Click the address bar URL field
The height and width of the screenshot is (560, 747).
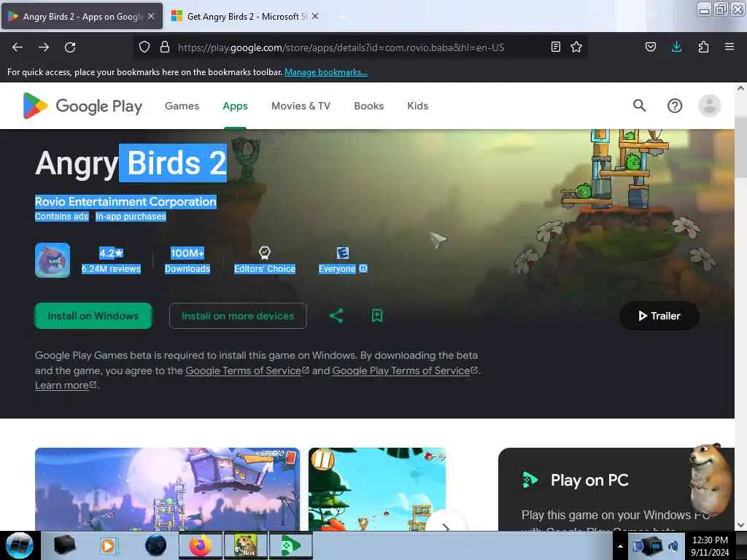(x=341, y=47)
